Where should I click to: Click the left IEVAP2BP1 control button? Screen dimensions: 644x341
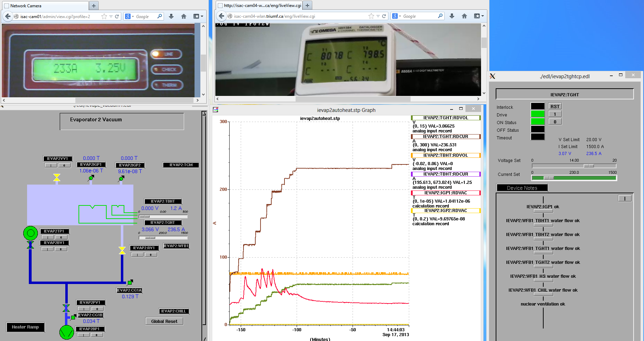pyautogui.click(x=84, y=335)
